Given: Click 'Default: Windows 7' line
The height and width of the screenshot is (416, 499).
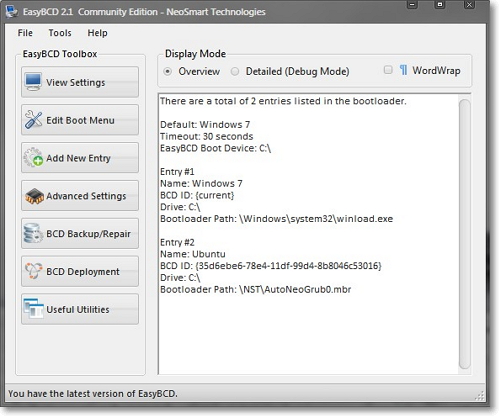Looking at the screenshot, I should point(205,125).
